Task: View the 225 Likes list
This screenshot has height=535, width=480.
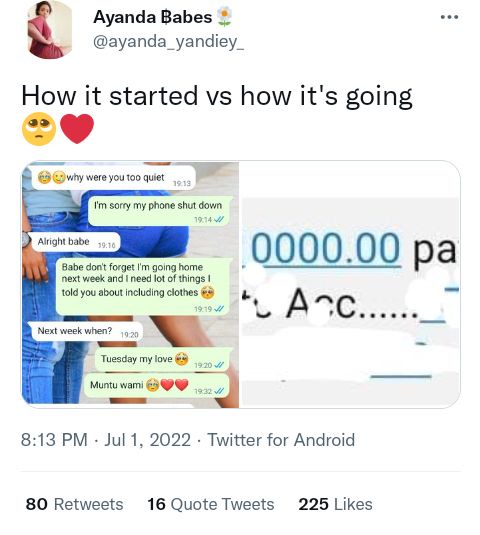Action: pyautogui.click(x=335, y=504)
